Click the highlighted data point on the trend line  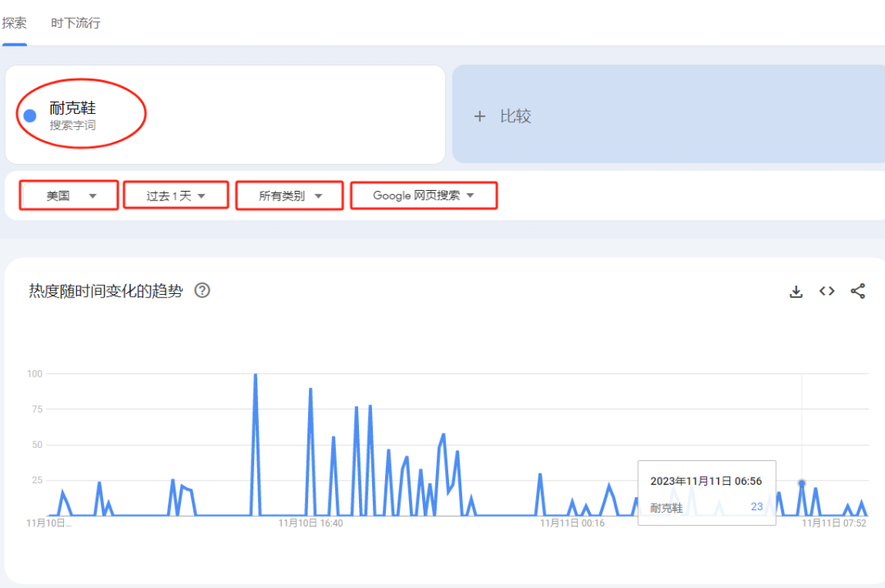click(801, 483)
